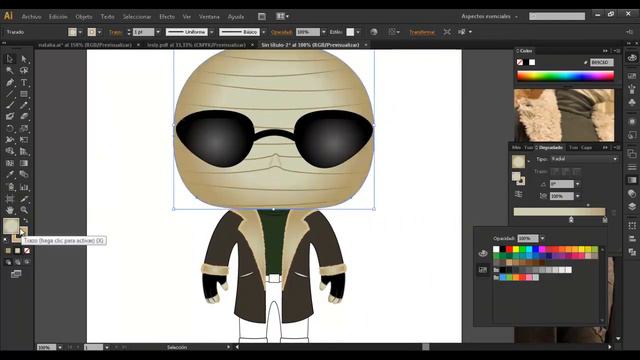Select the Selection arrow tool
Viewport: 640px width, 360px height.
[x=10, y=59]
